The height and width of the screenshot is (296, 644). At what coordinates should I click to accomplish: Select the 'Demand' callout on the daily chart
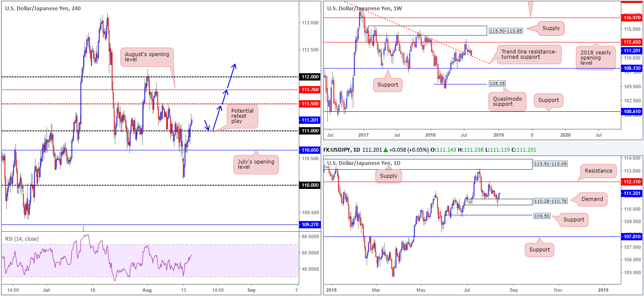592,199
